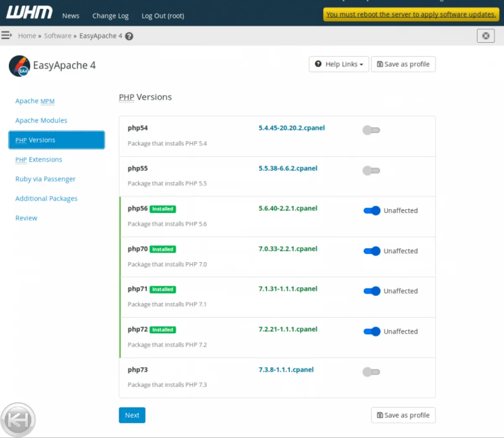Open the help question mark icon beside EasyApache 4
Viewport: 504px width, 438px height.
pos(129,36)
